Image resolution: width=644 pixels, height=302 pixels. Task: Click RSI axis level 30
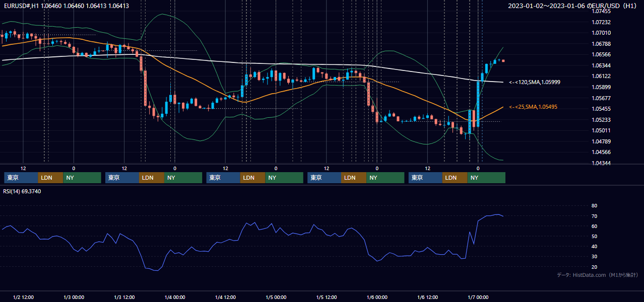click(x=594, y=256)
